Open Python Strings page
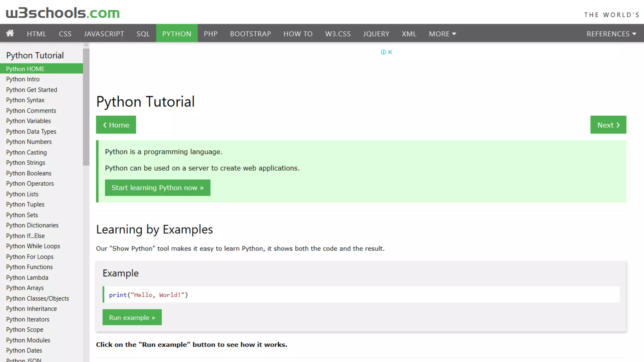The image size is (644, 362). [42, 163]
